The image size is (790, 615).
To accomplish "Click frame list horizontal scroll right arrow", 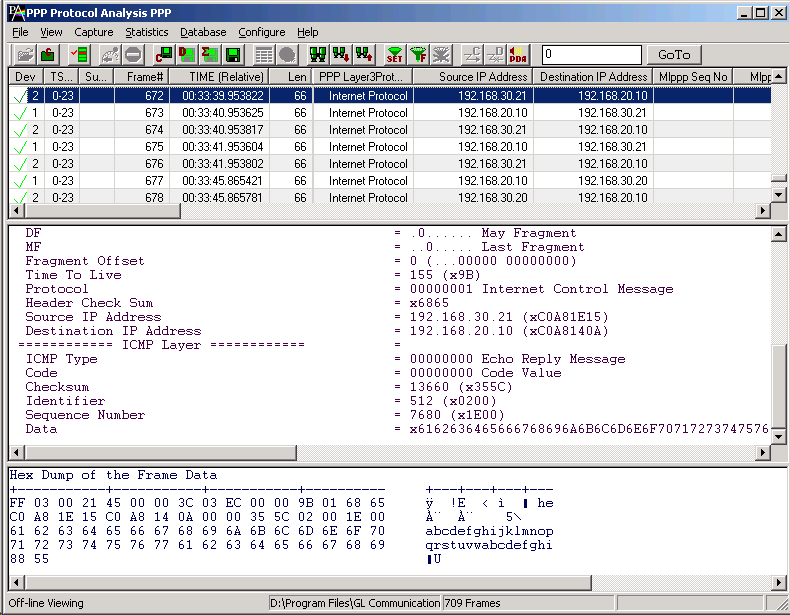I will point(763,211).
